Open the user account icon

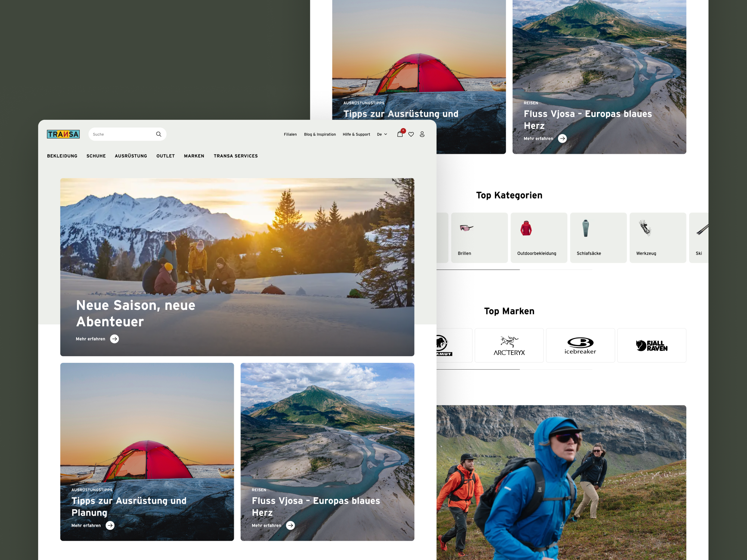coord(422,134)
